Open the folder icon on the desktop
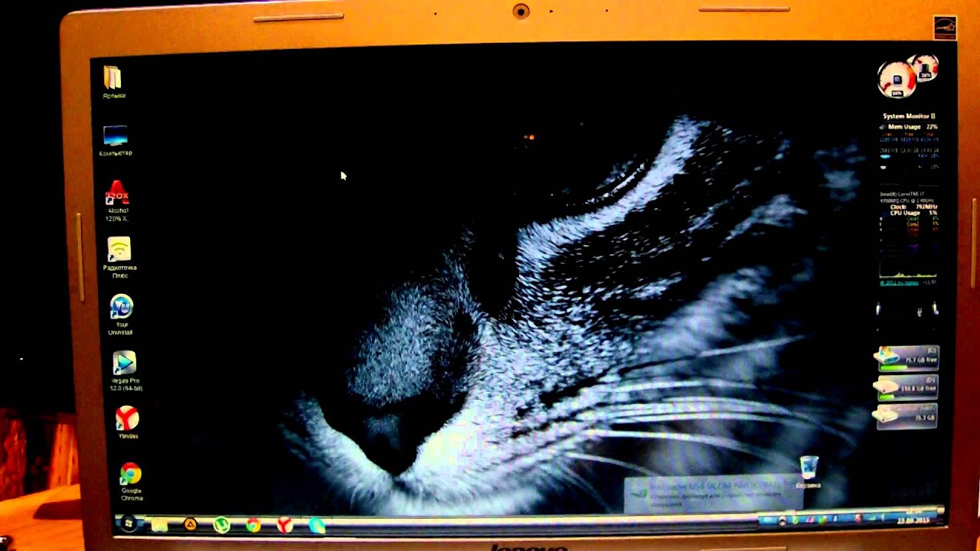This screenshot has height=551, width=980. click(113, 82)
